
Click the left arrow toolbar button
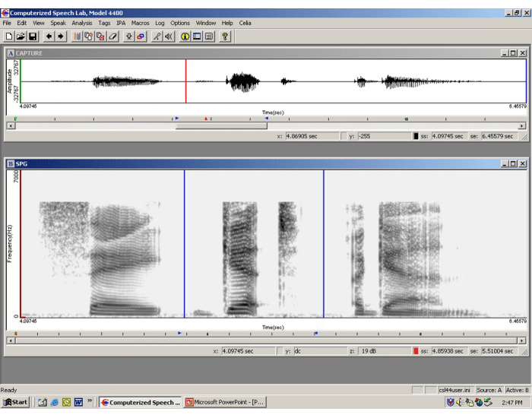click(49, 36)
